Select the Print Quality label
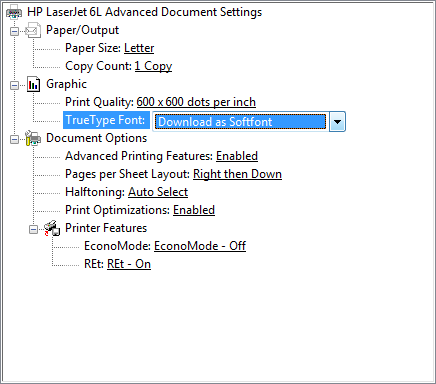Image resolution: width=436 pixels, height=384 pixels. (x=99, y=102)
